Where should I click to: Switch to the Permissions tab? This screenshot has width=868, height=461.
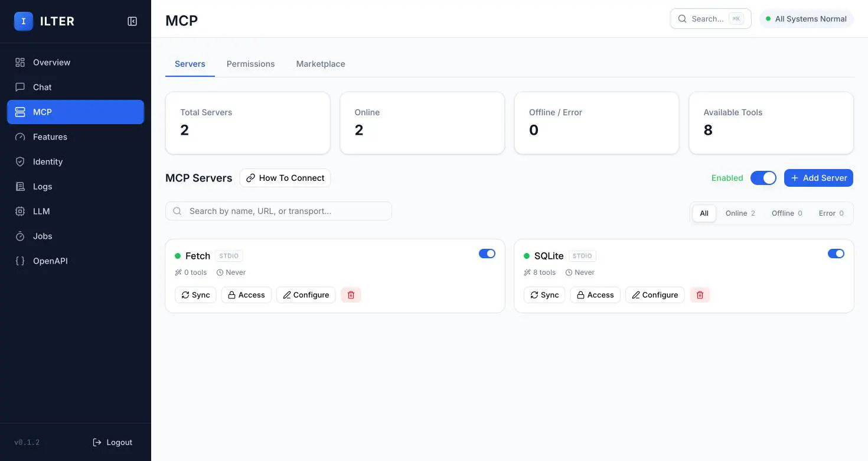pyautogui.click(x=250, y=64)
